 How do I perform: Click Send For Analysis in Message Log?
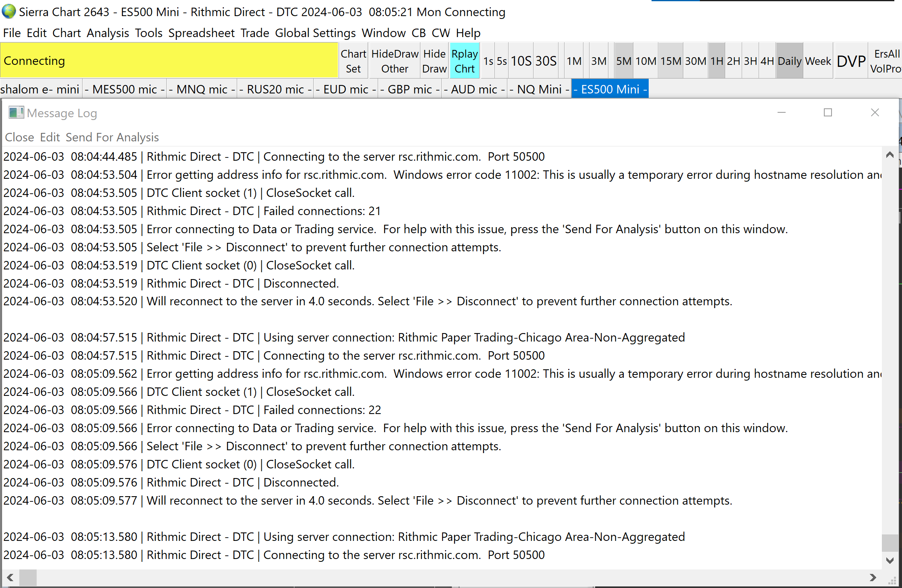(112, 137)
